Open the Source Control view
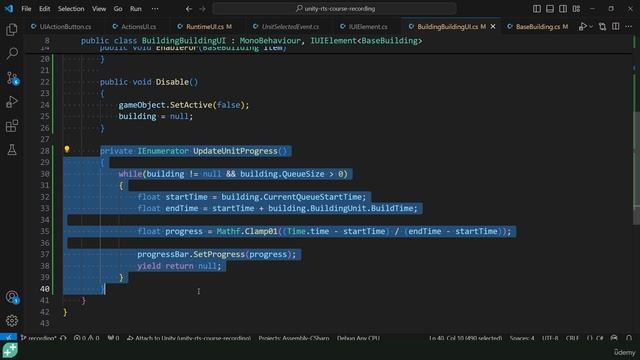This screenshot has width=640, height=360. (12, 78)
